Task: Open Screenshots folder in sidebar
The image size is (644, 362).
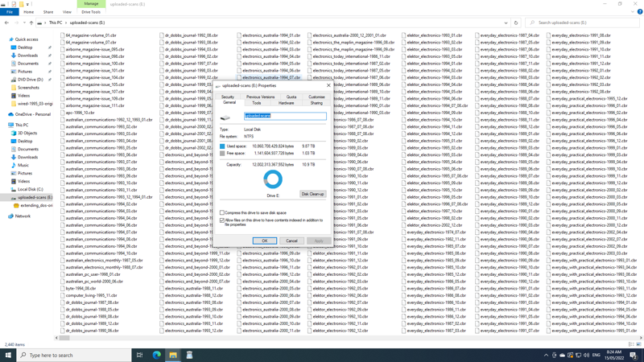Action: click(x=28, y=88)
